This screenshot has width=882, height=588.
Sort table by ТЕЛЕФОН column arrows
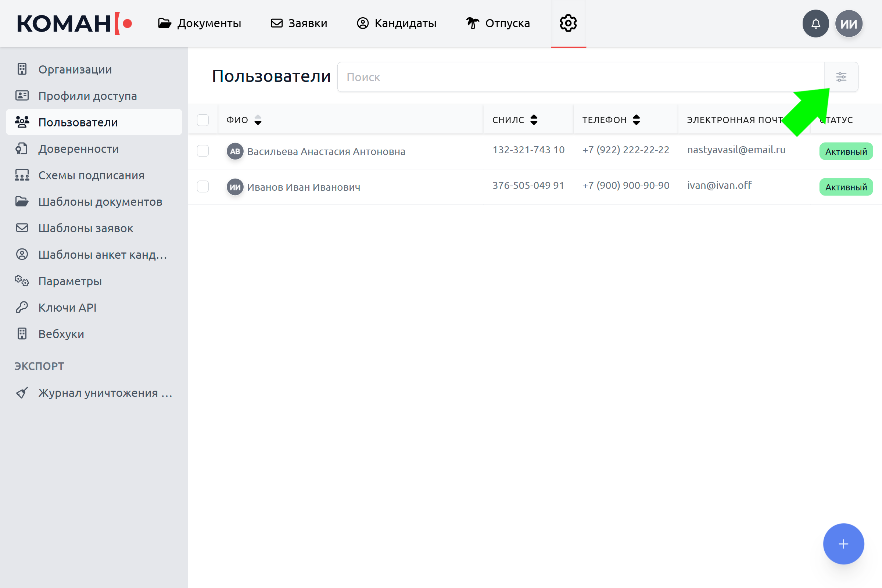637,120
